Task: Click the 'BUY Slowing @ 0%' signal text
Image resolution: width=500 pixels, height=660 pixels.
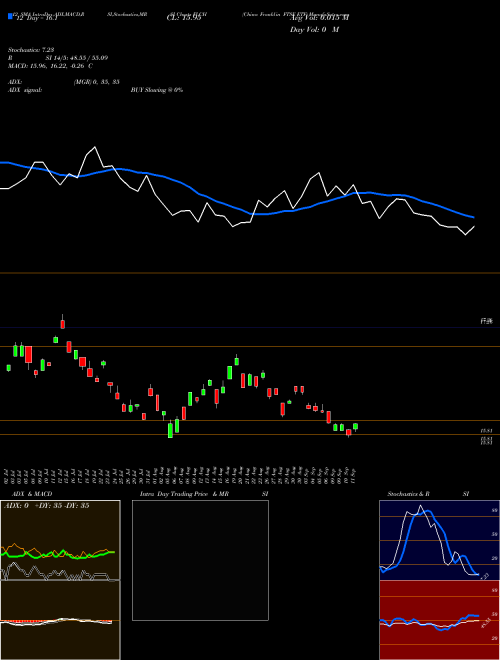Action: coord(157,90)
